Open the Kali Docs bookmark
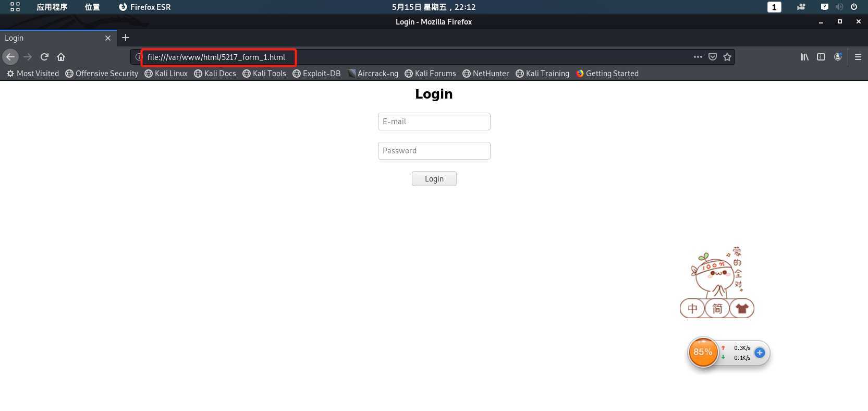This screenshot has width=868, height=411. click(215, 74)
